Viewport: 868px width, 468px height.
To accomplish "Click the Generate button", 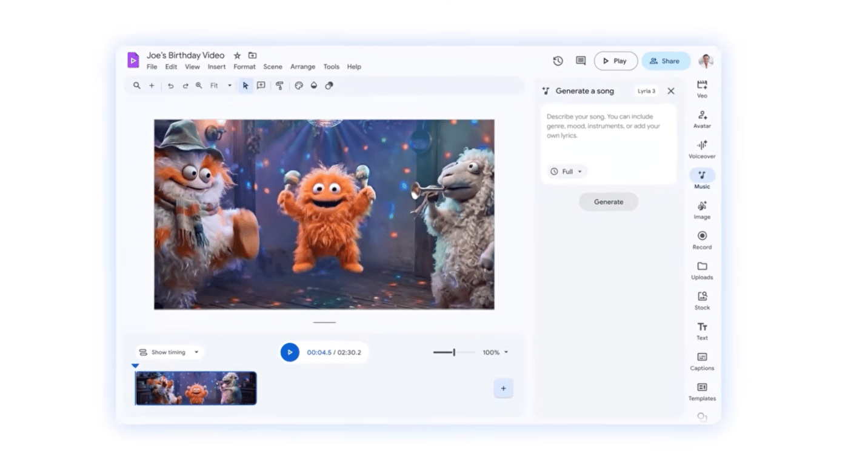I will [x=608, y=202].
